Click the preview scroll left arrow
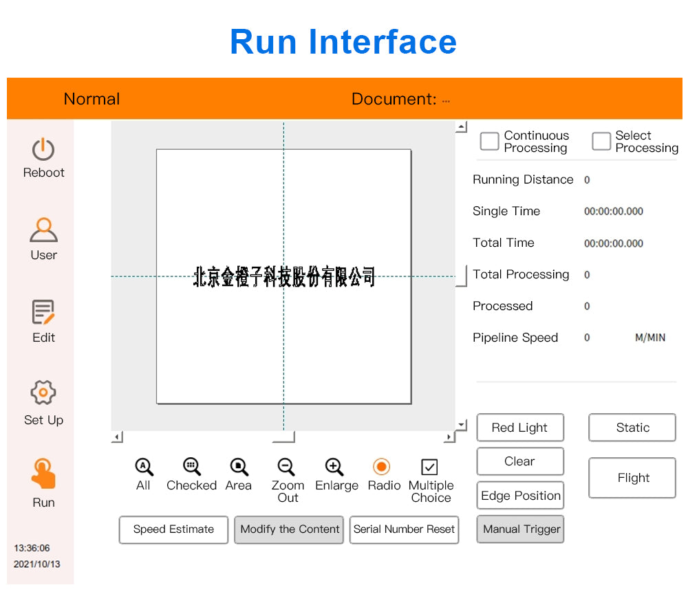Image resolution: width=688 pixels, height=616 pixels. pyautogui.click(x=117, y=437)
